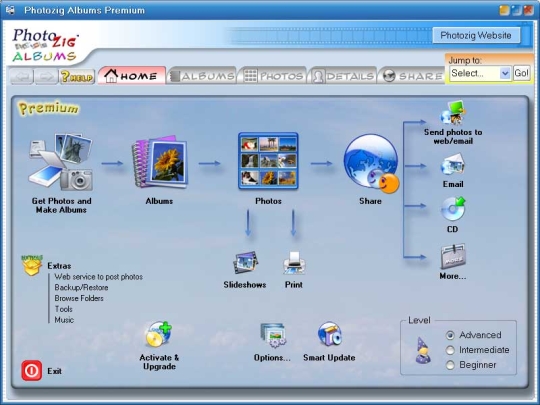Open the Help button

77,76
